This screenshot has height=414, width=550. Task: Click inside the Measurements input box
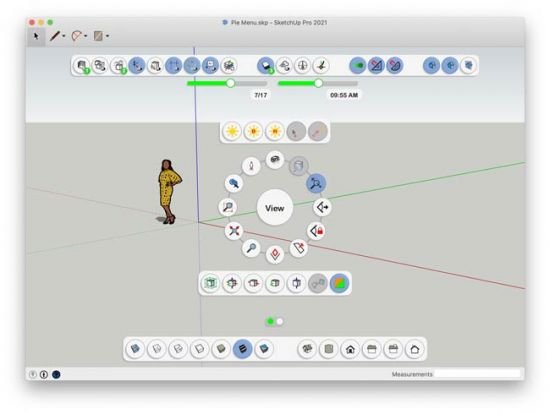tap(478, 374)
